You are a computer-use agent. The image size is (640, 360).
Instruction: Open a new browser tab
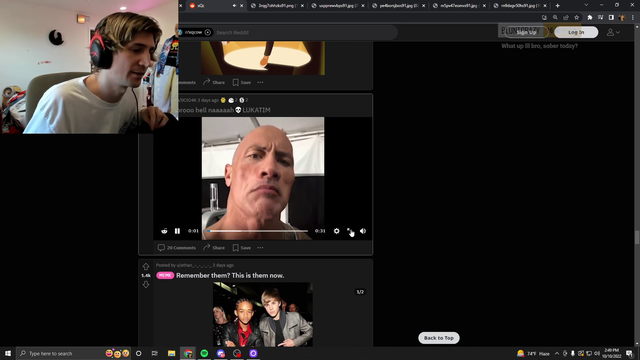(558, 6)
